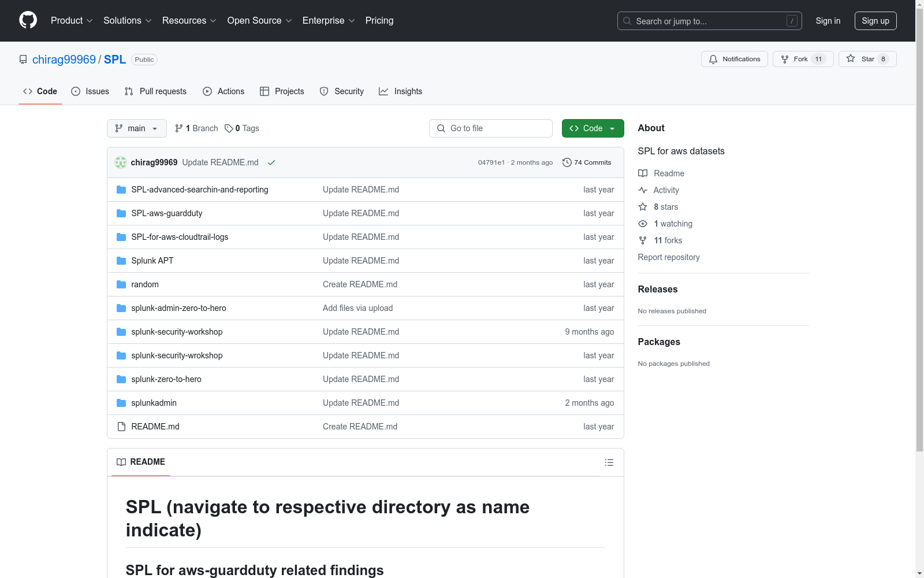The height and width of the screenshot is (578, 924).
Task: Open the Report repository link
Action: [x=669, y=257]
